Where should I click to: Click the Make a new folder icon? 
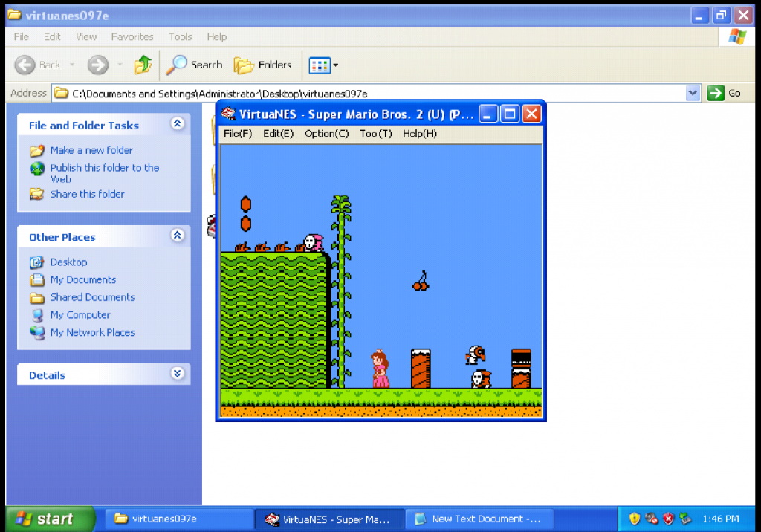[37, 151]
